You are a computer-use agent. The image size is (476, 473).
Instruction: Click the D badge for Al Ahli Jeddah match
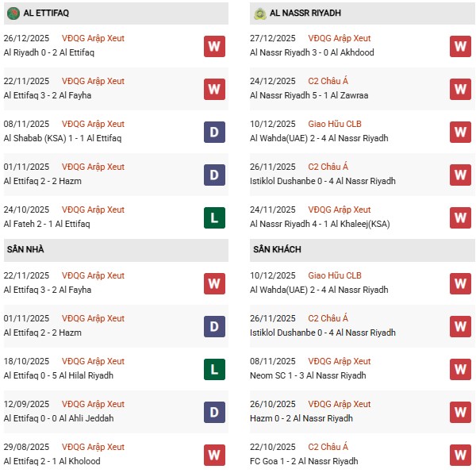(214, 412)
